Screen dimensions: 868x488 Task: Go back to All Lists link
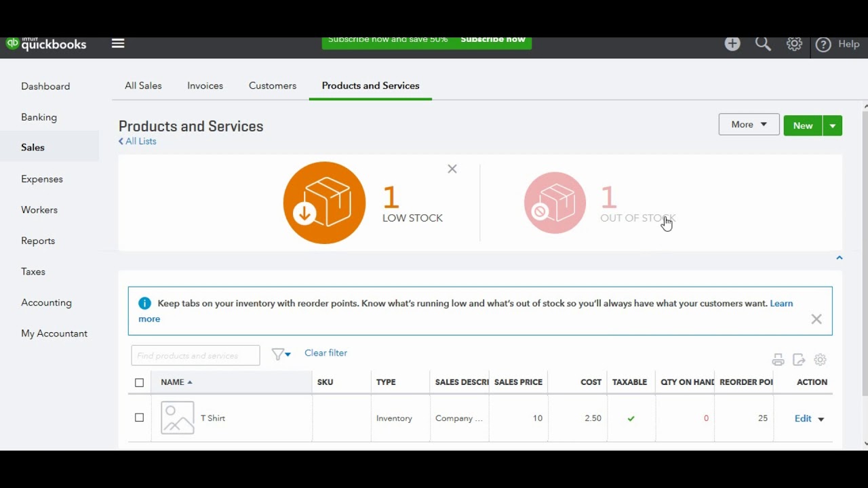138,141
